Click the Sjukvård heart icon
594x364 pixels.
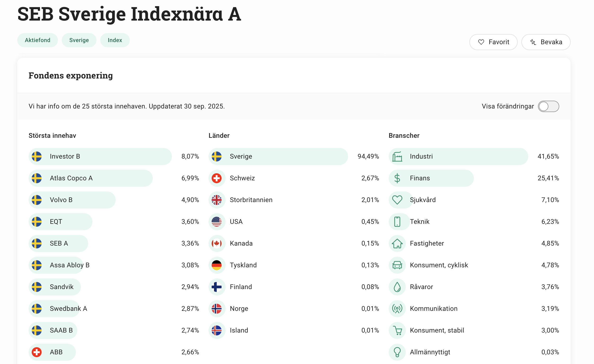point(397,200)
